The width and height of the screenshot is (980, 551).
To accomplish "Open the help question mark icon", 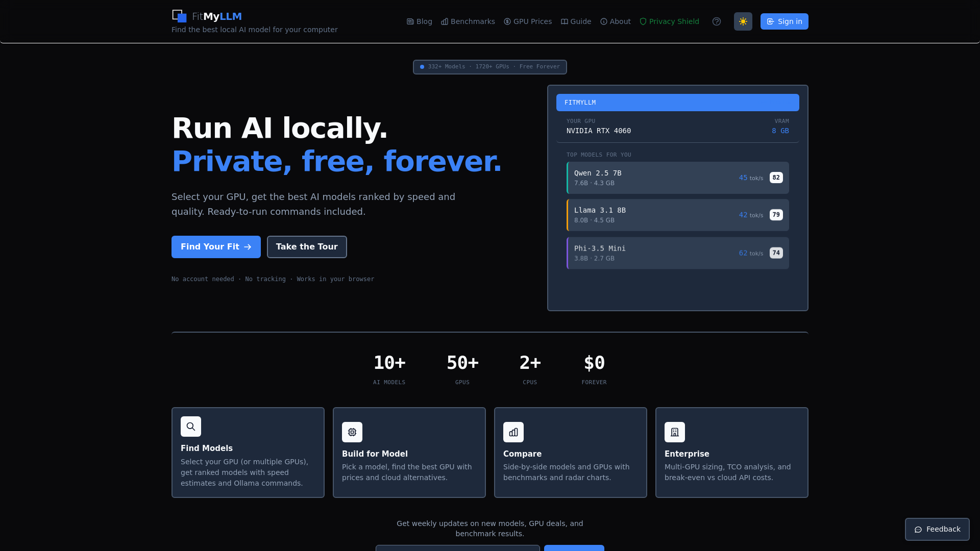I will [717, 21].
